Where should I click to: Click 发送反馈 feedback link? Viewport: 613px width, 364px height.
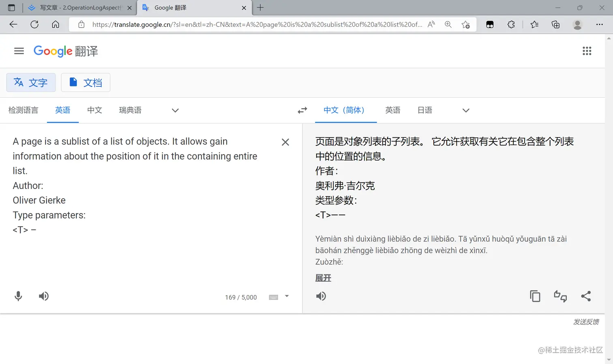coord(586,322)
